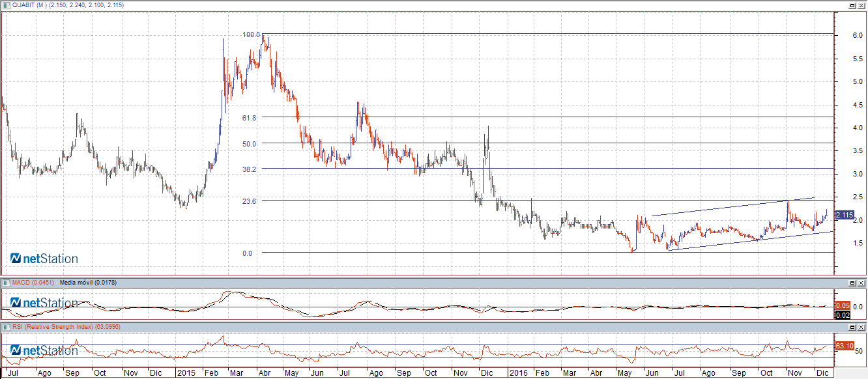Maximize the QUABIT price chart panel
The width and height of the screenshot is (868, 379).
click(x=852, y=5)
